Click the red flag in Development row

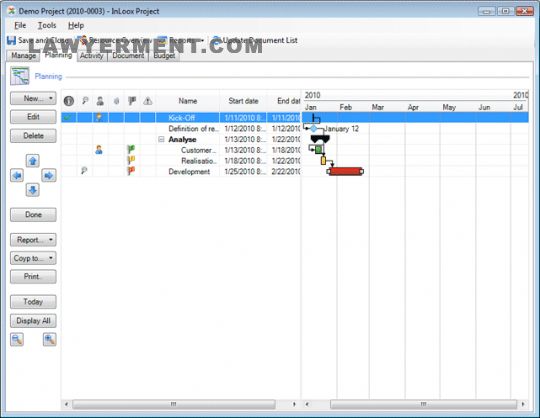131,171
